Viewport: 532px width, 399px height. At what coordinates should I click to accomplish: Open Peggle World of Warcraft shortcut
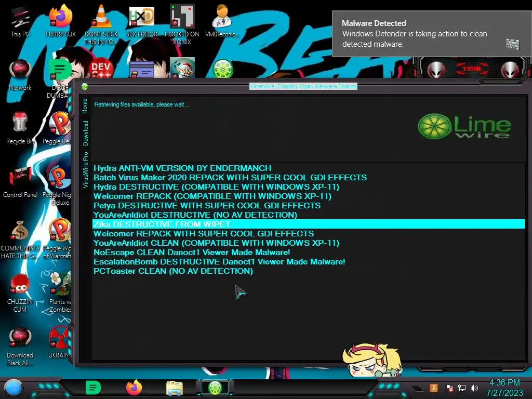click(58, 240)
